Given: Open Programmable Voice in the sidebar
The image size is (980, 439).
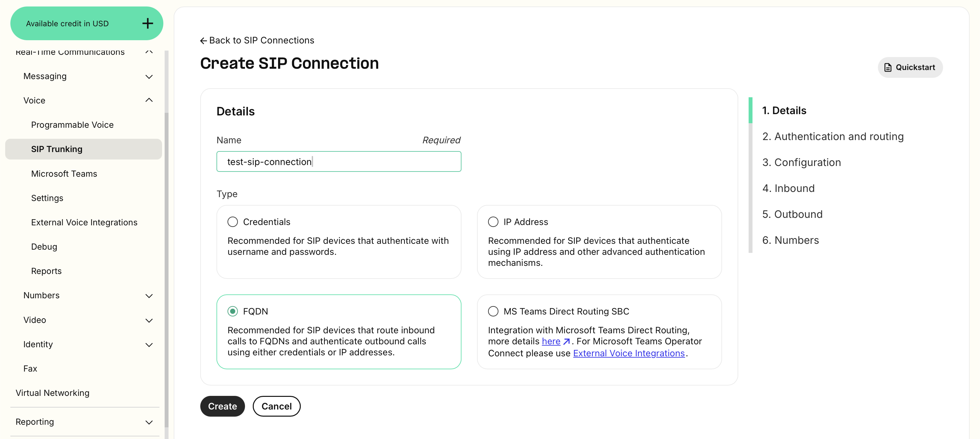Looking at the screenshot, I should coord(72,125).
